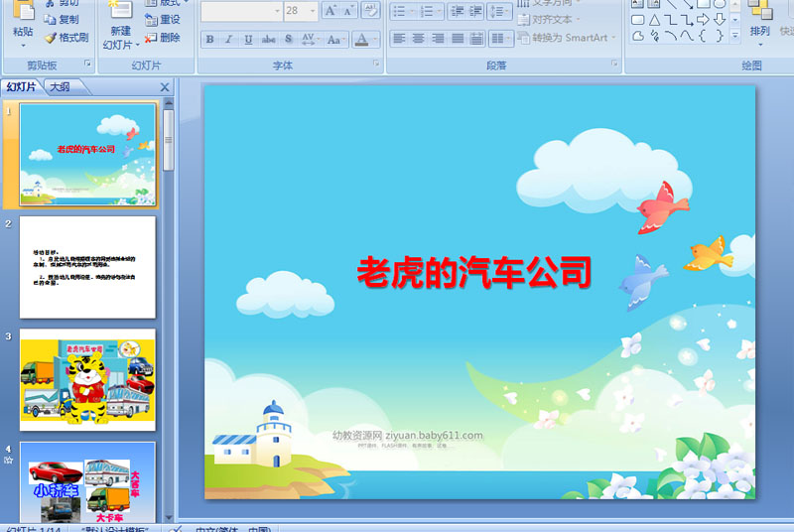Toggle Bold formatting button
794x532 pixels.
click(x=209, y=39)
